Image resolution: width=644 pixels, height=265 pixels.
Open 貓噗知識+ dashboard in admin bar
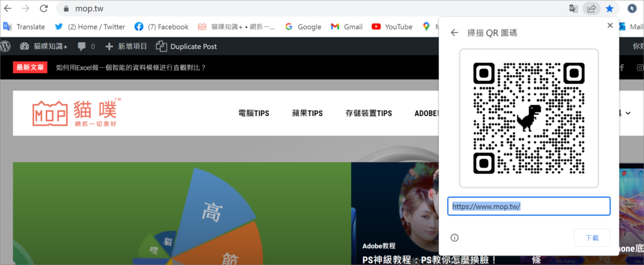[43, 46]
